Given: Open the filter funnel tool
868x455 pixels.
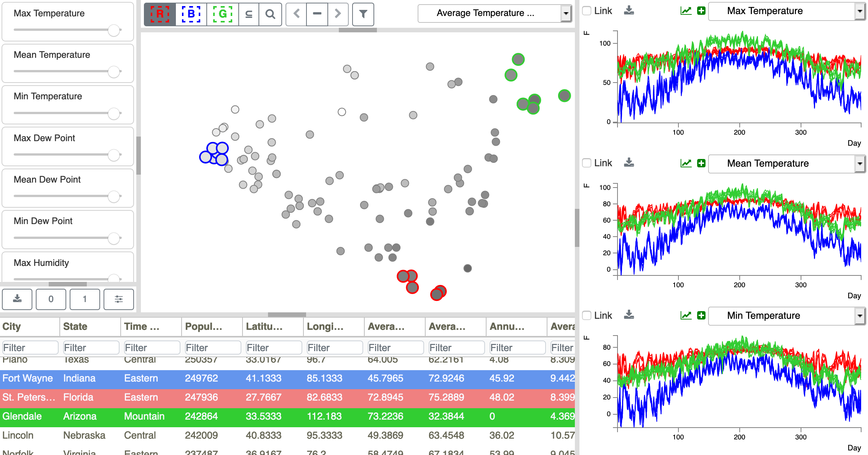Looking at the screenshot, I should point(363,14).
